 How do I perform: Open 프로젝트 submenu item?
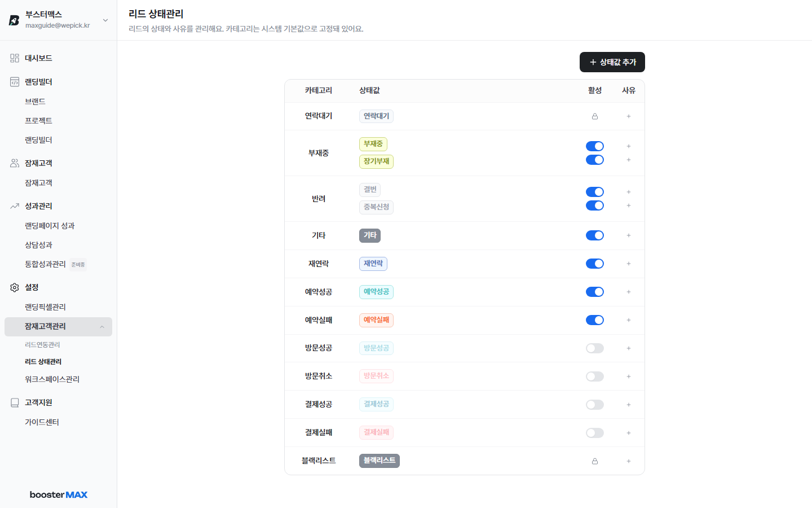point(38,121)
